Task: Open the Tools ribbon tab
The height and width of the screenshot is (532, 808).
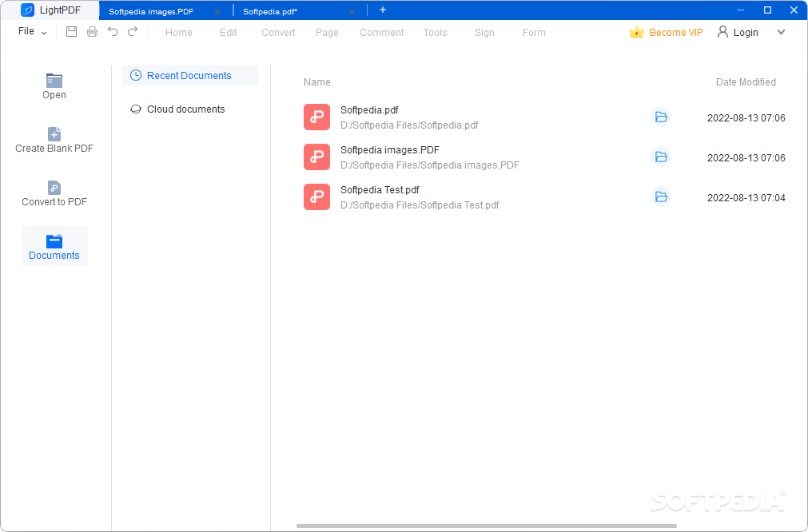Action: [436, 33]
